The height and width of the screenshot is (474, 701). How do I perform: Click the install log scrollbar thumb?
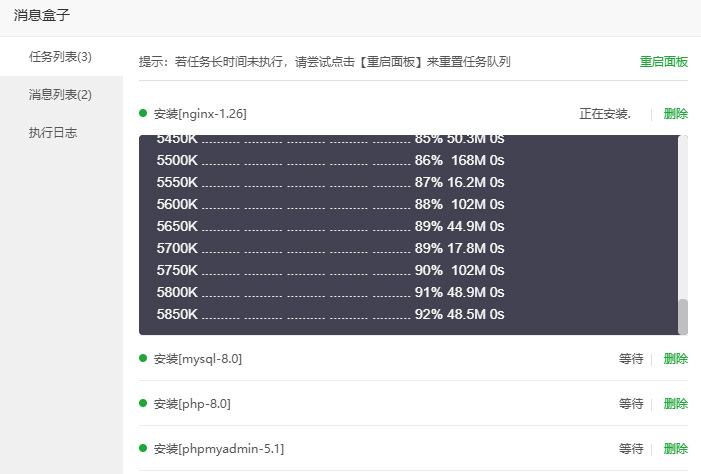(683, 317)
